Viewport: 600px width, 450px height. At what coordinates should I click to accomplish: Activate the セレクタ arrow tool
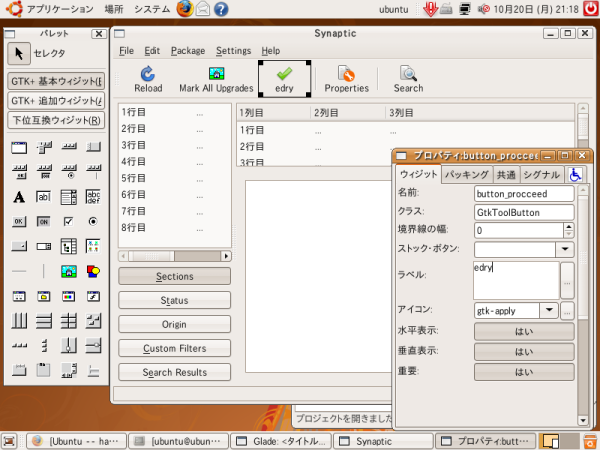coord(19,54)
